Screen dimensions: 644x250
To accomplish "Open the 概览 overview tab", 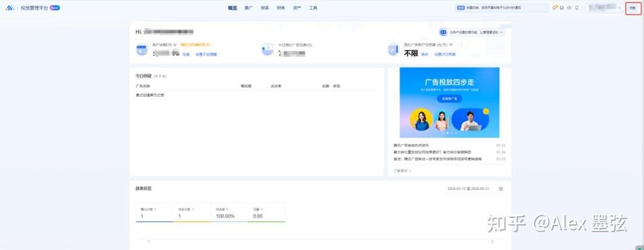I will pos(232,8).
